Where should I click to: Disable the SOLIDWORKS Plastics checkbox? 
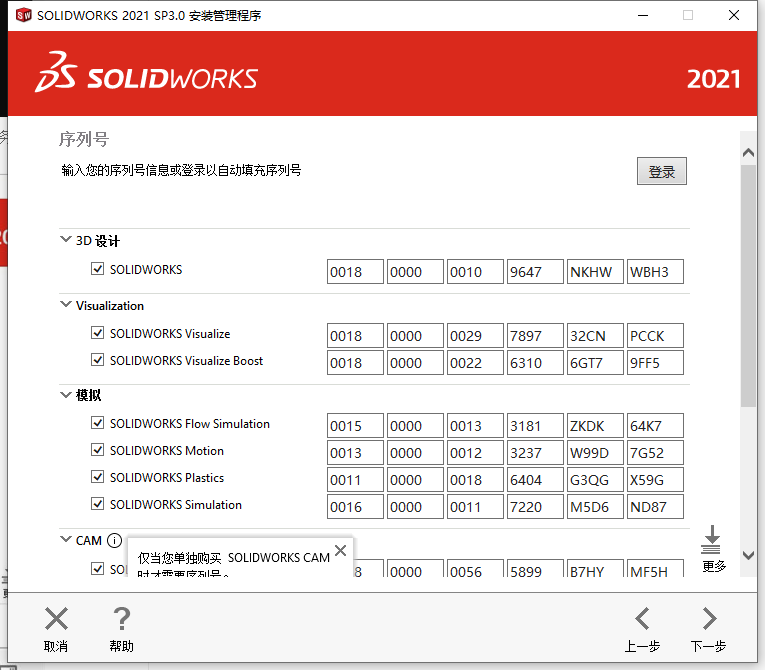click(98, 477)
